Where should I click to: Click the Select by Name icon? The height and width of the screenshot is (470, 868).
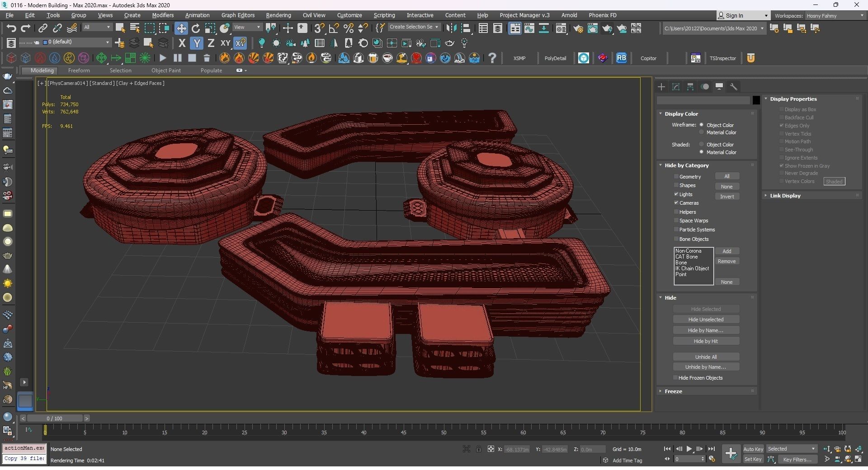(x=134, y=28)
